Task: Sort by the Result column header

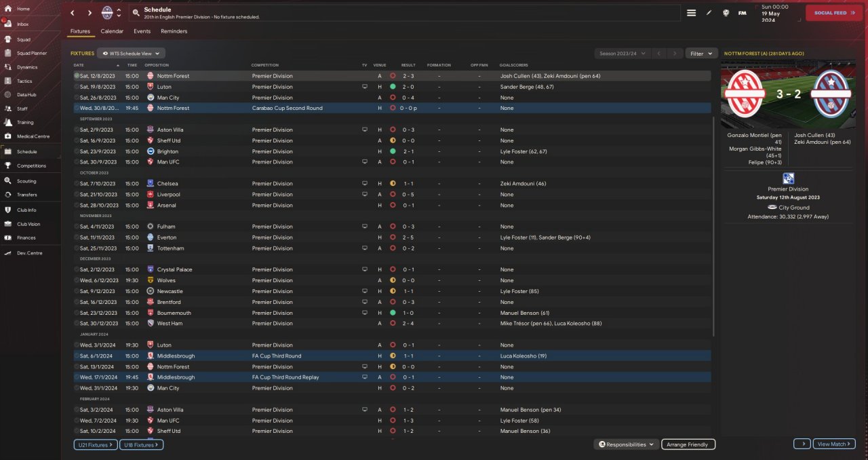Action: (408, 65)
